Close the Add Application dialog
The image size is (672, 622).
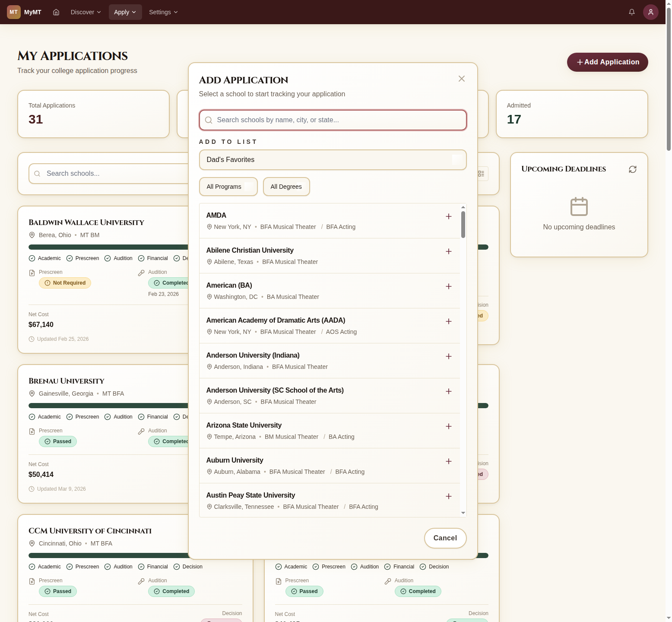pos(461,79)
